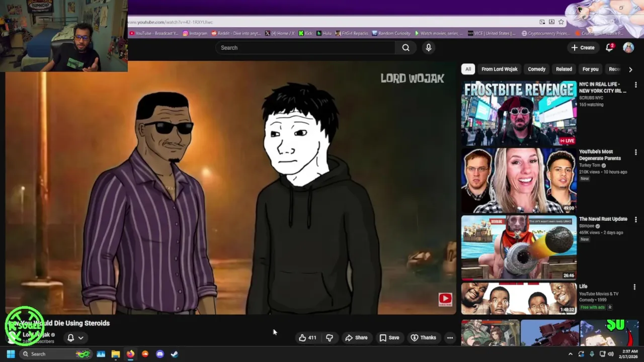The image size is (644, 362).
Task: Click title NYC IN REAL LIFE
Action: pos(603,87)
